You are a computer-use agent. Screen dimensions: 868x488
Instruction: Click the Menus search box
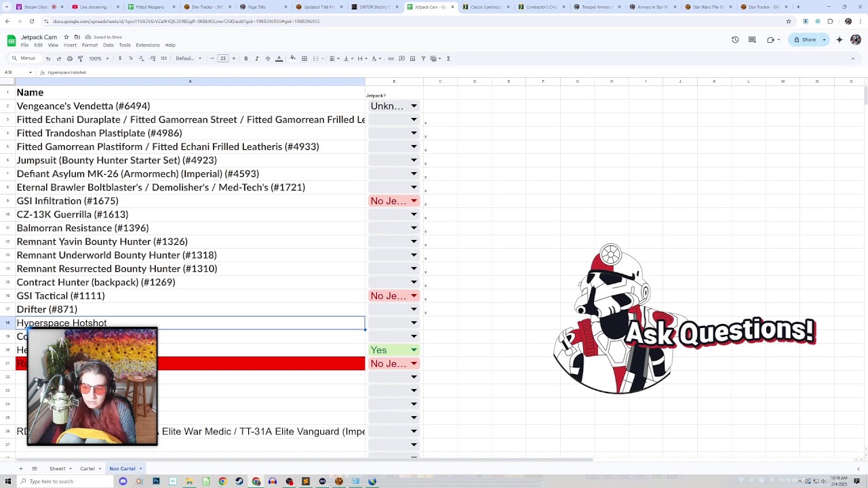(24, 58)
